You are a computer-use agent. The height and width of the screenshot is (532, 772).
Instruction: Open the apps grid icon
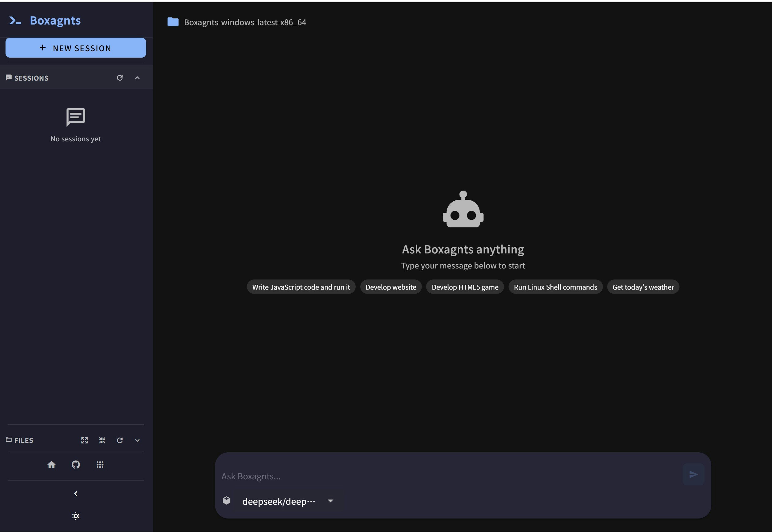click(x=100, y=465)
